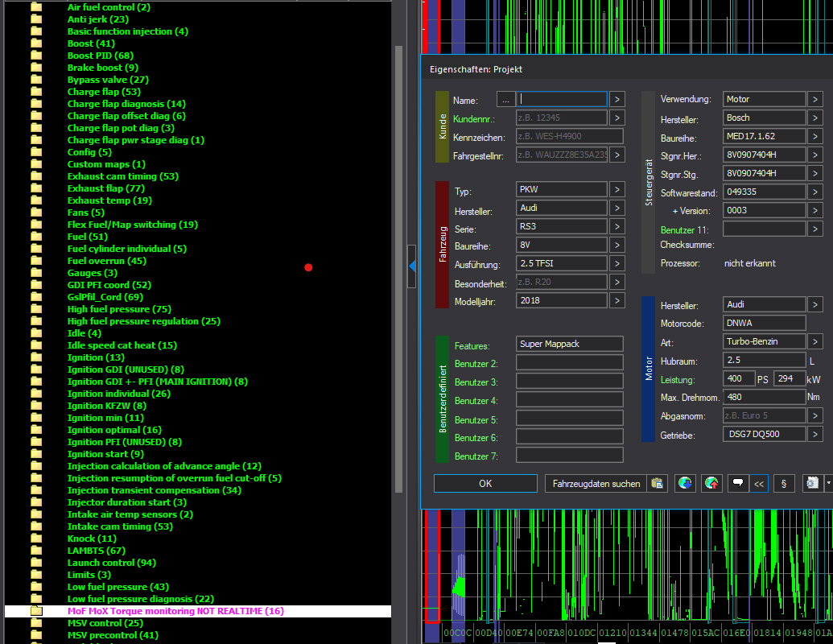Expand options arrow beside Verwendung Motor
The height and width of the screenshot is (644, 833).
pyautogui.click(x=814, y=99)
